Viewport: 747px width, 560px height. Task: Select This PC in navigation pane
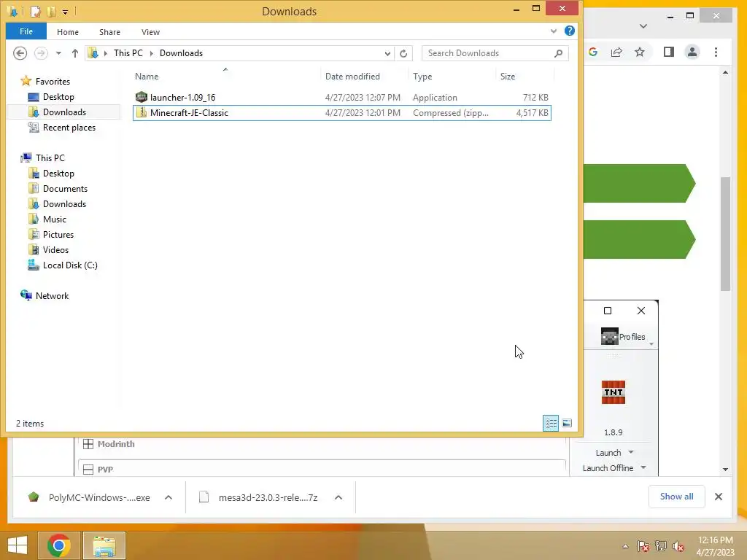coord(50,157)
